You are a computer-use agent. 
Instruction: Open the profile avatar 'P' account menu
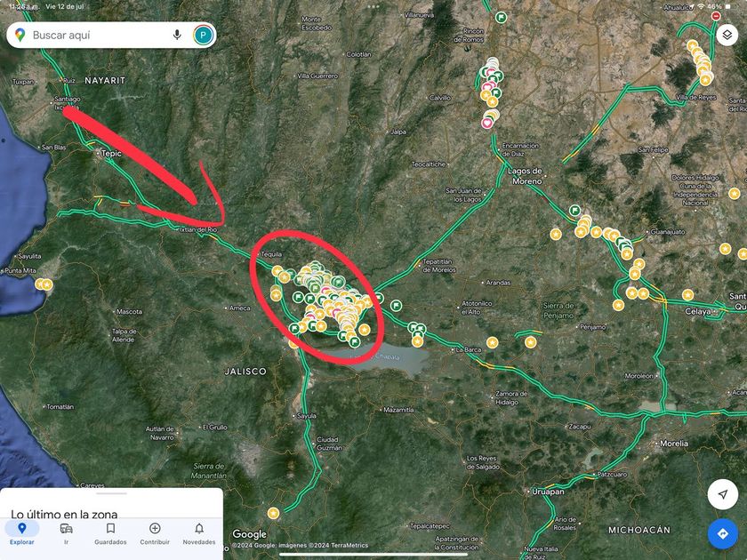point(203,35)
